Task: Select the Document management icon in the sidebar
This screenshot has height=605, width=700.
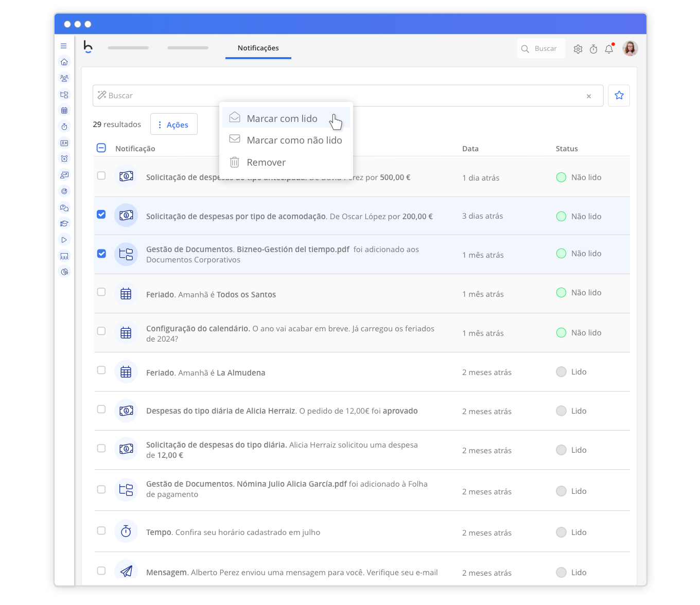Action: (x=64, y=95)
